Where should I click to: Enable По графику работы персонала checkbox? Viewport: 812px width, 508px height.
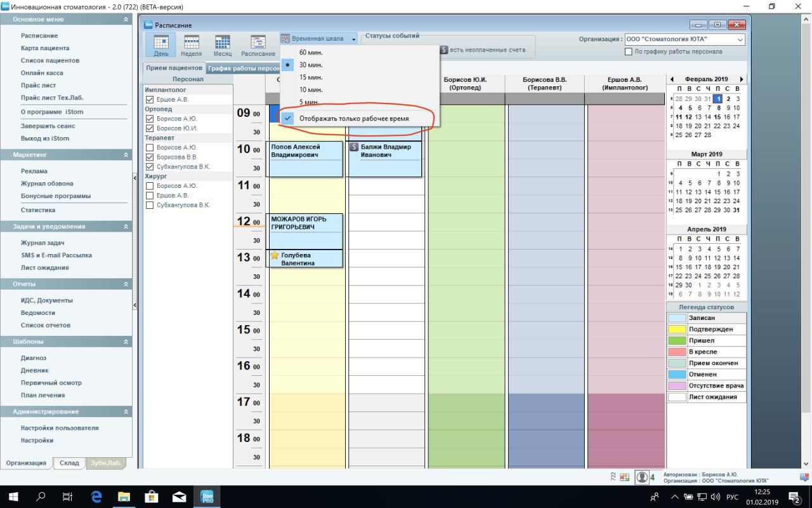pyautogui.click(x=629, y=51)
